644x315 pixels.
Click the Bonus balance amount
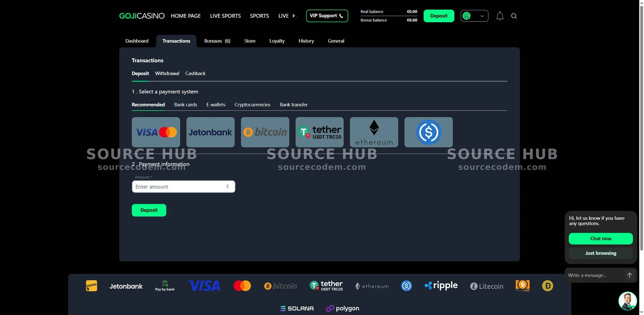click(x=412, y=20)
